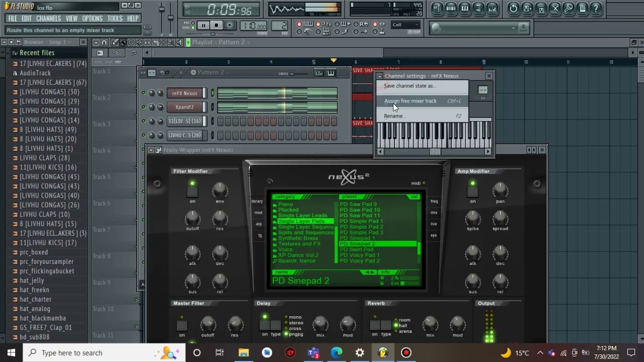Mute the reFX Nexus channel LED
Image resolution: width=644 pixels, height=362 pixels.
pyautogui.click(x=143, y=93)
